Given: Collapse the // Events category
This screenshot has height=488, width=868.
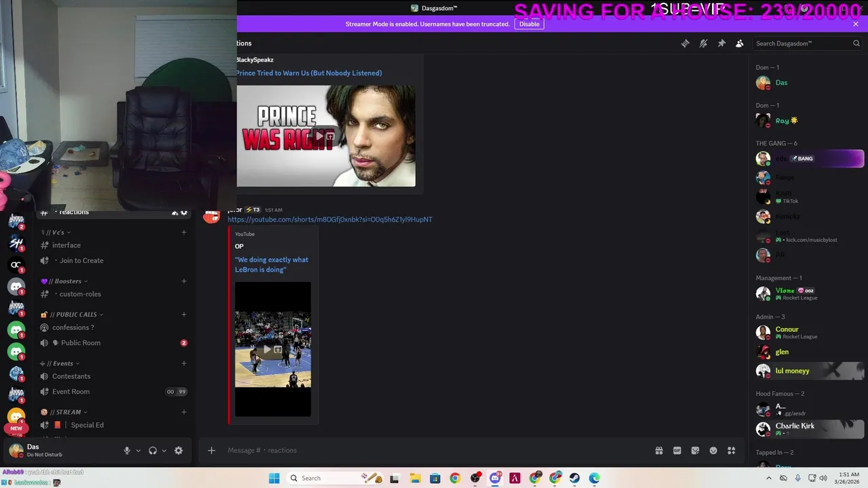Looking at the screenshot, I should (x=60, y=363).
